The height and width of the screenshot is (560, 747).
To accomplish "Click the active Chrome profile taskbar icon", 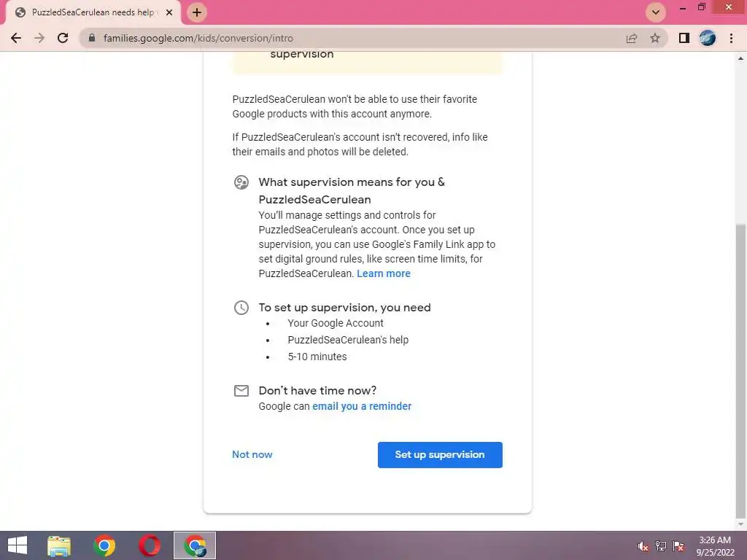I will (x=194, y=545).
